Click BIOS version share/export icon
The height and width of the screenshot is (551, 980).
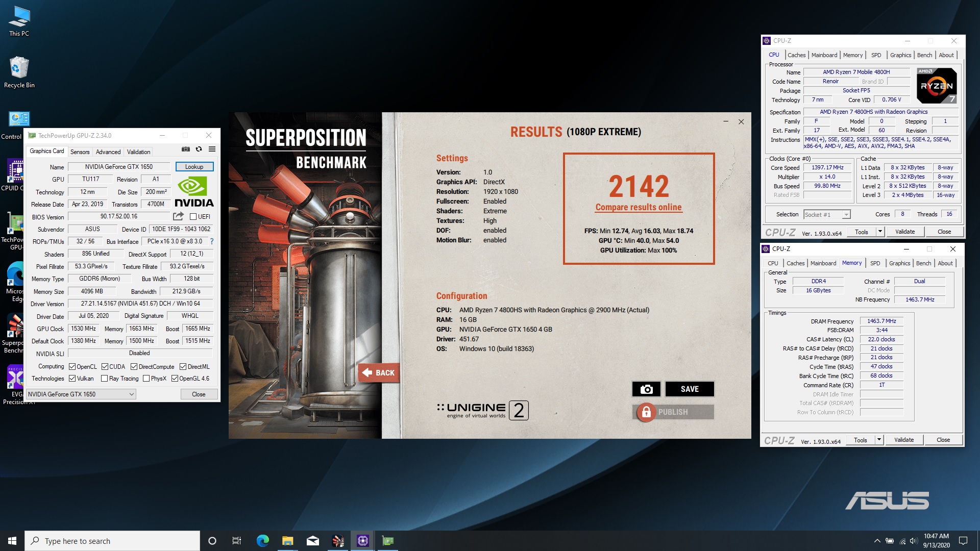click(x=178, y=216)
